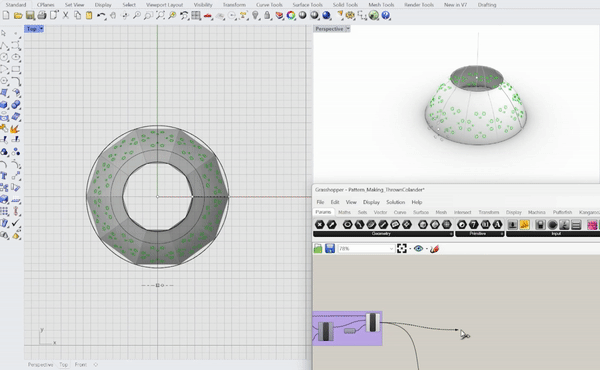This screenshot has height=370, width=600.
Task: Select the Box solid tool in sidebar
Action: [4, 104]
